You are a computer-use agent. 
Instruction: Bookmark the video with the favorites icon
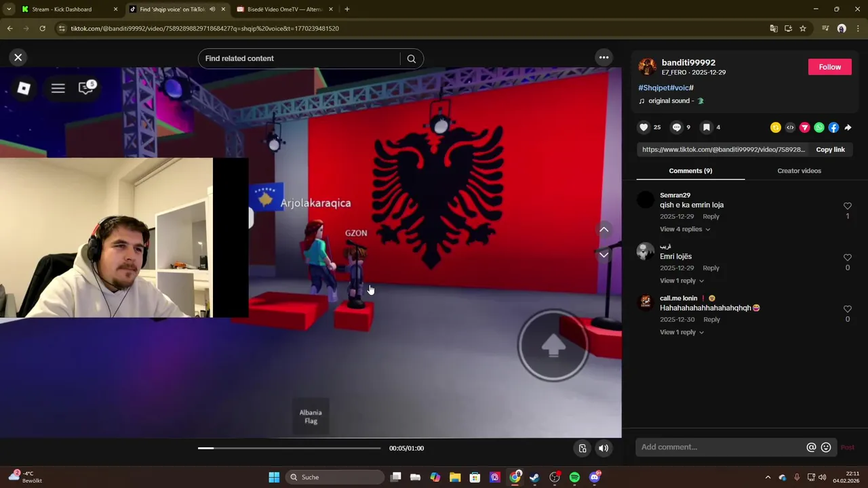(x=706, y=127)
